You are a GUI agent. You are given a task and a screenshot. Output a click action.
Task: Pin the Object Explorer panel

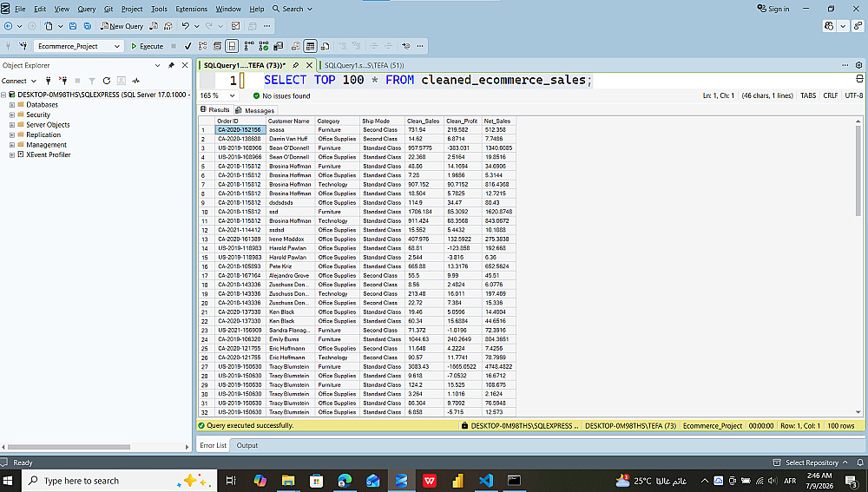(171, 65)
